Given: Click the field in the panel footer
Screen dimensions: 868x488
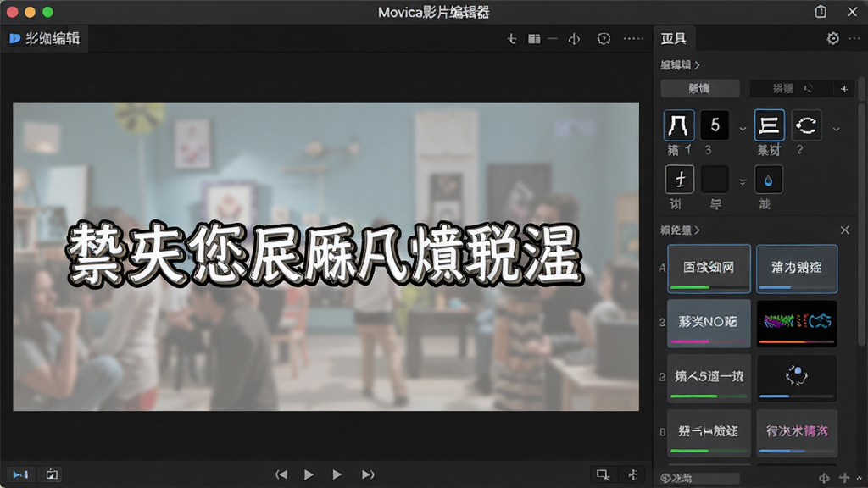Looking at the screenshot, I should point(699,478).
